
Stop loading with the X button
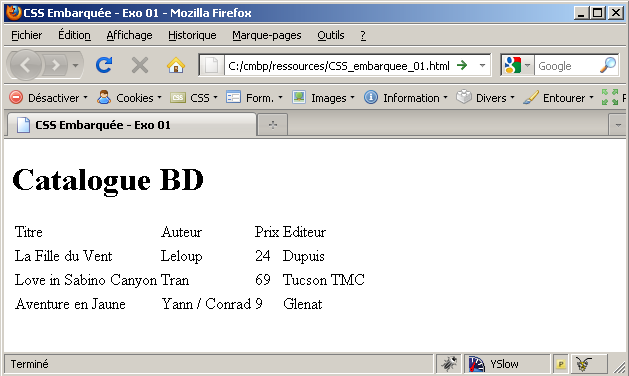pos(140,65)
